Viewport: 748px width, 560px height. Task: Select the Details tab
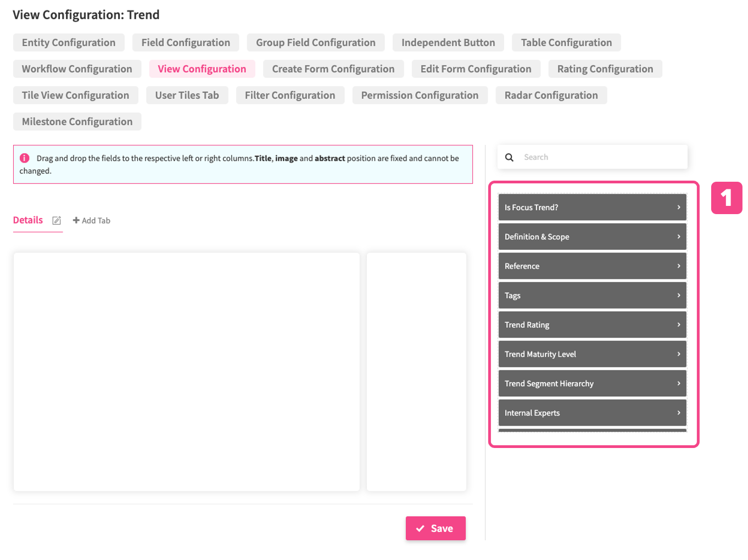(28, 220)
